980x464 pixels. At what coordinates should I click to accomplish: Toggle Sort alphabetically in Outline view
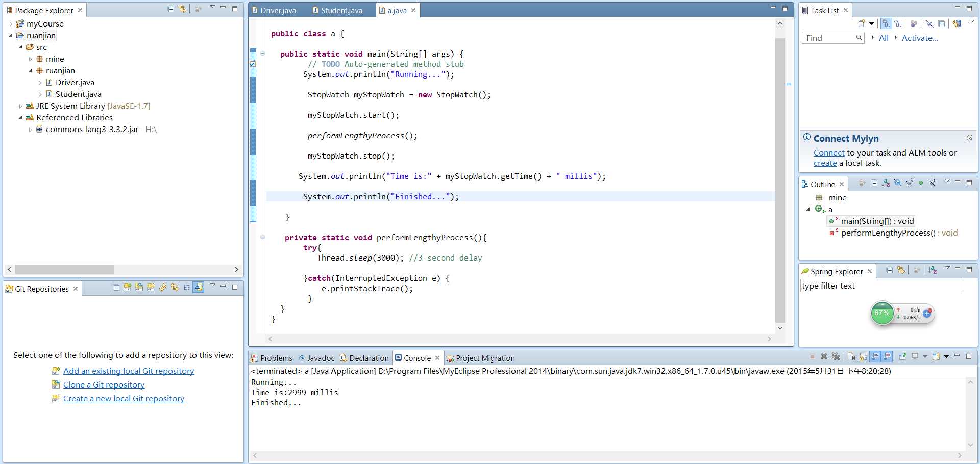pos(886,183)
